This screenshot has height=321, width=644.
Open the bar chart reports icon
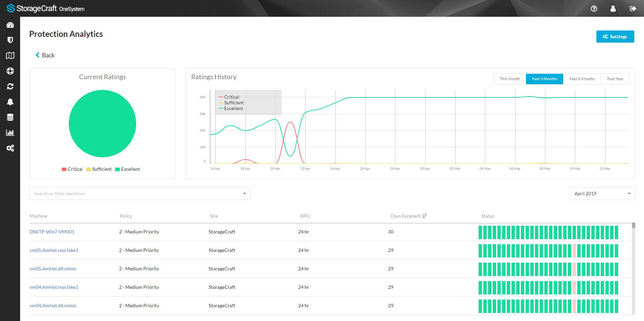point(10,133)
